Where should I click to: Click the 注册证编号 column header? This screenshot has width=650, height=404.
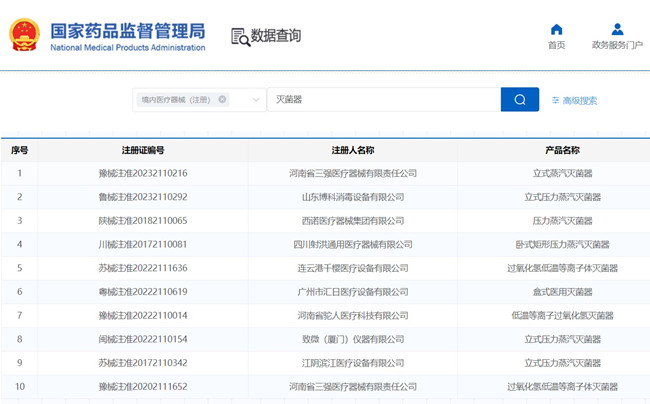coord(143,150)
